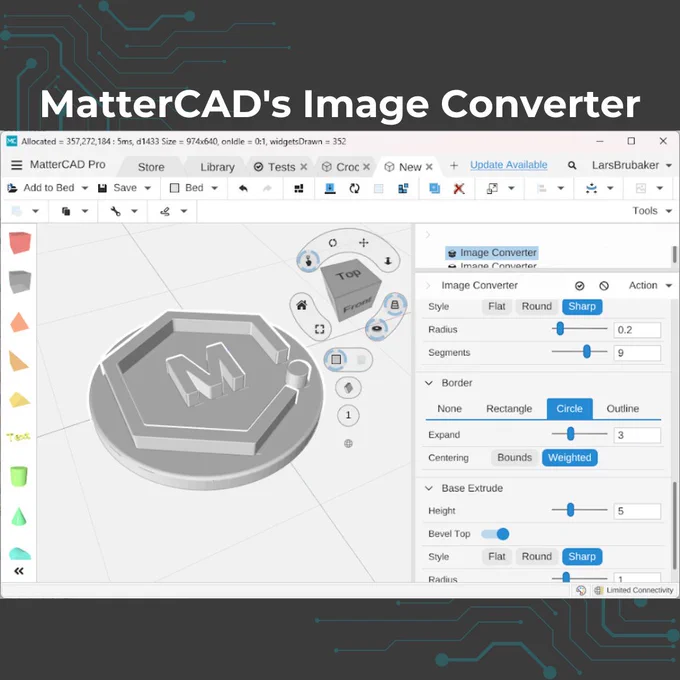Select Flat in the upper Style row
Viewport: 680px width, 680px height.
(497, 307)
